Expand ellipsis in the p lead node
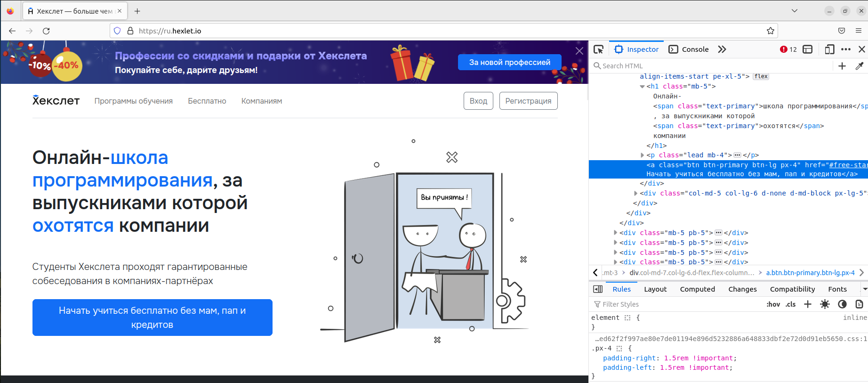Image resolution: width=868 pixels, height=383 pixels. point(738,155)
